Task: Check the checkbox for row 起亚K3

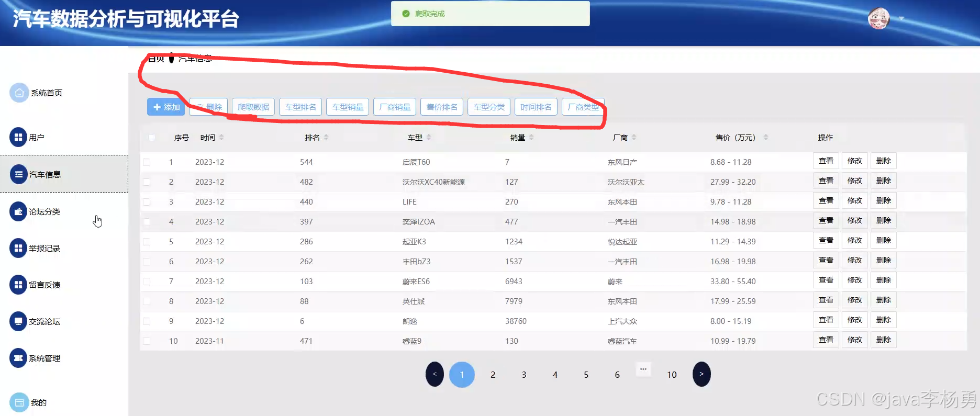Action: (147, 242)
